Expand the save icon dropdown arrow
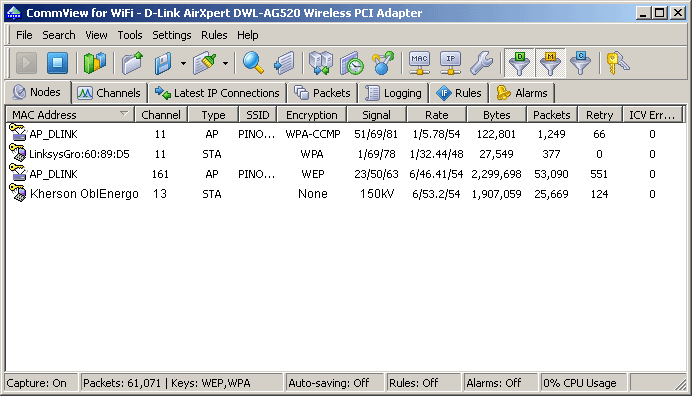 (x=183, y=63)
